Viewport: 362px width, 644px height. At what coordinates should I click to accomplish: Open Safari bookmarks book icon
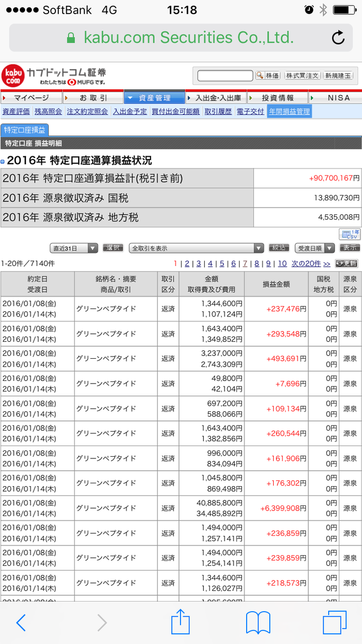[x=258, y=622]
